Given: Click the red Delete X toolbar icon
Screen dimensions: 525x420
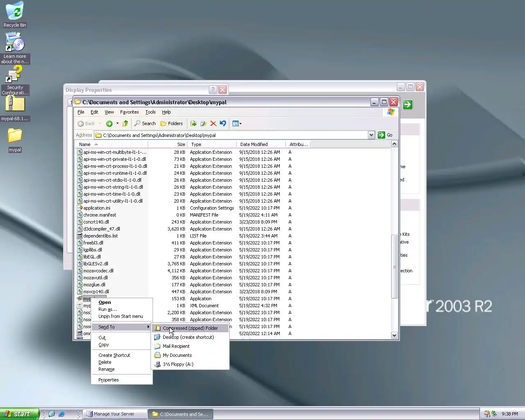Looking at the screenshot, I should pos(213,123).
